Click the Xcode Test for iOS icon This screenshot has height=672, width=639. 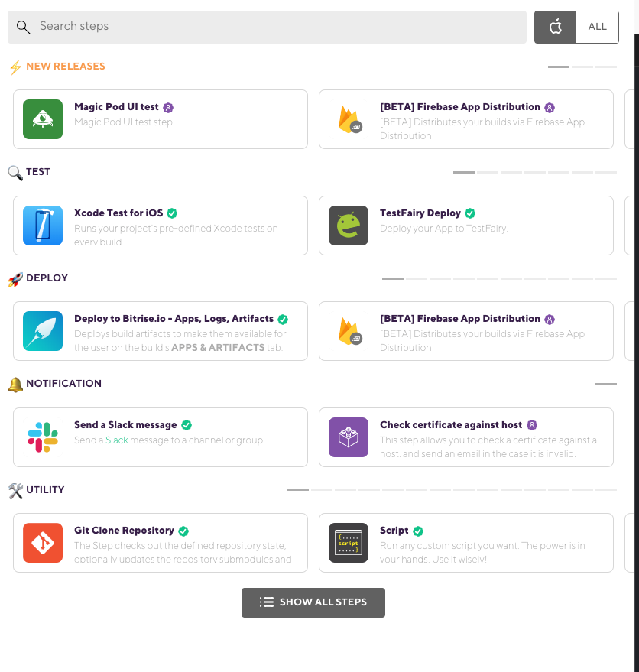[x=43, y=226]
